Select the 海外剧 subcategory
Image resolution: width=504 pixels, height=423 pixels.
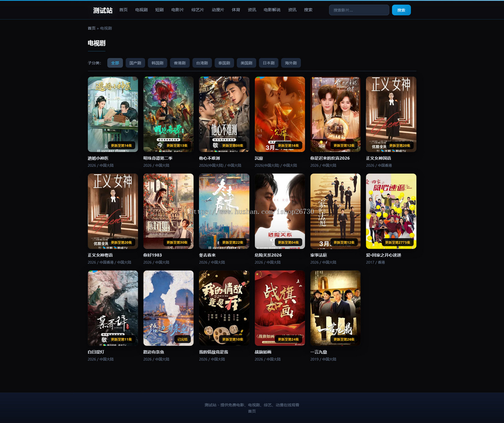click(291, 63)
